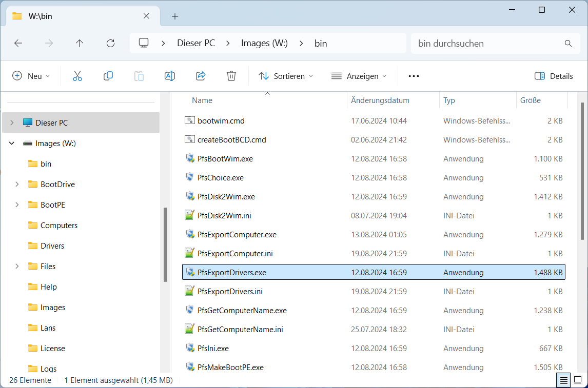Click the Rename icon in toolbar
The width and height of the screenshot is (588, 388).
point(170,76)
